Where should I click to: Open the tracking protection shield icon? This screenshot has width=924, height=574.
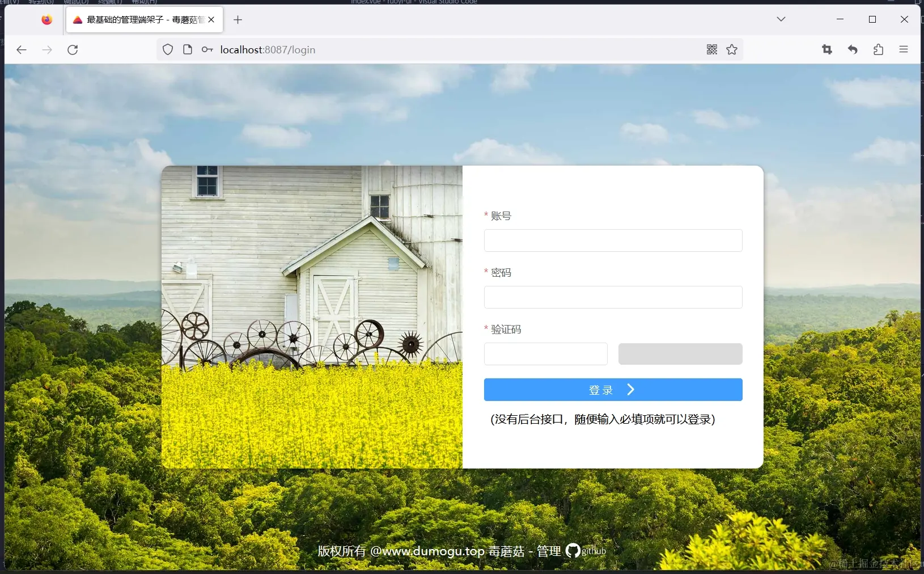point(168,50)
